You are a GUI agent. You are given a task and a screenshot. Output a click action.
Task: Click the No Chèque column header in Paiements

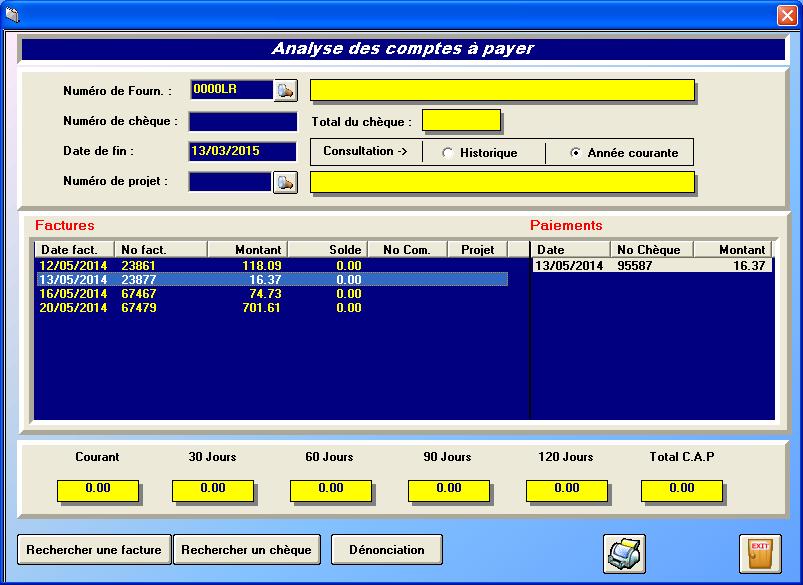pos(651,249)
